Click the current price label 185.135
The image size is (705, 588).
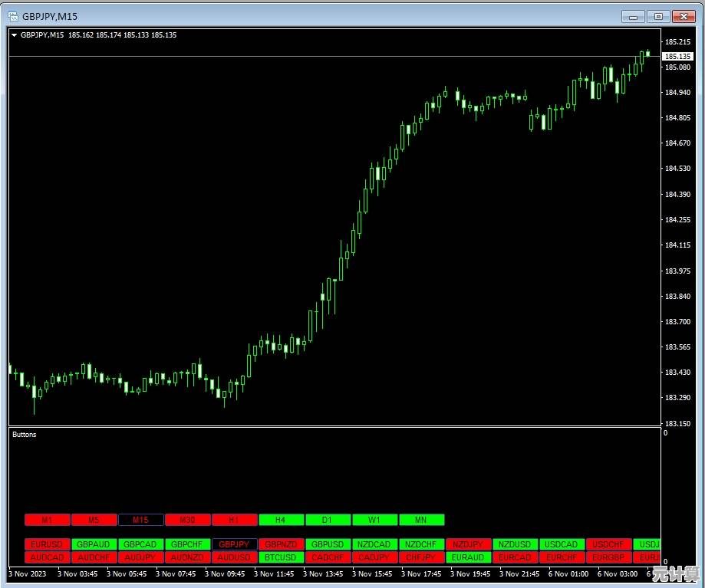pyautogui.click(x=677, y=56)
